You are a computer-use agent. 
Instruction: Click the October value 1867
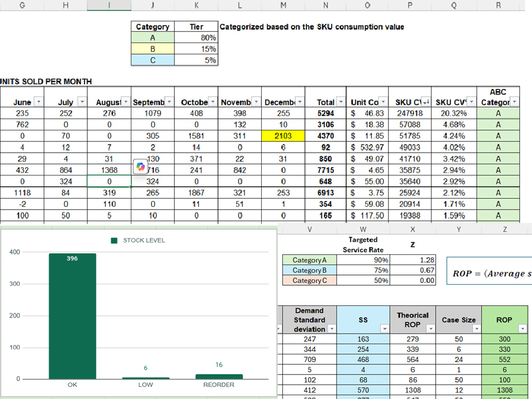[x=196, y=193]
